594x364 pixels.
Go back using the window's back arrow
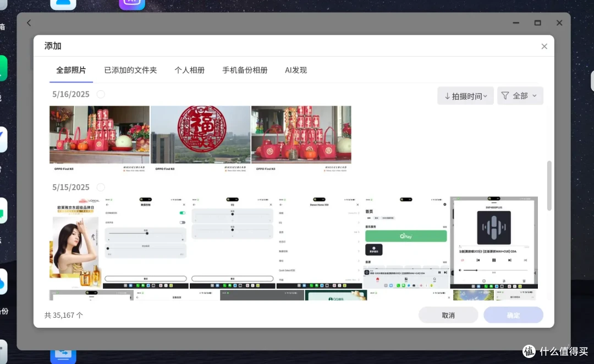pos(29,23)
